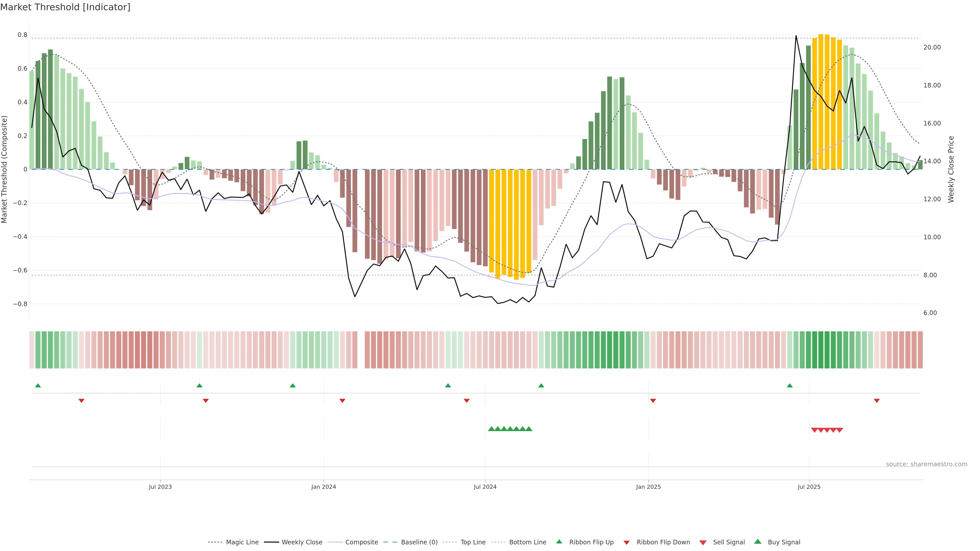The image size is (980, 551).
Task: Click the Buy Signal legend triangle icon
Action: pos(758,542)
